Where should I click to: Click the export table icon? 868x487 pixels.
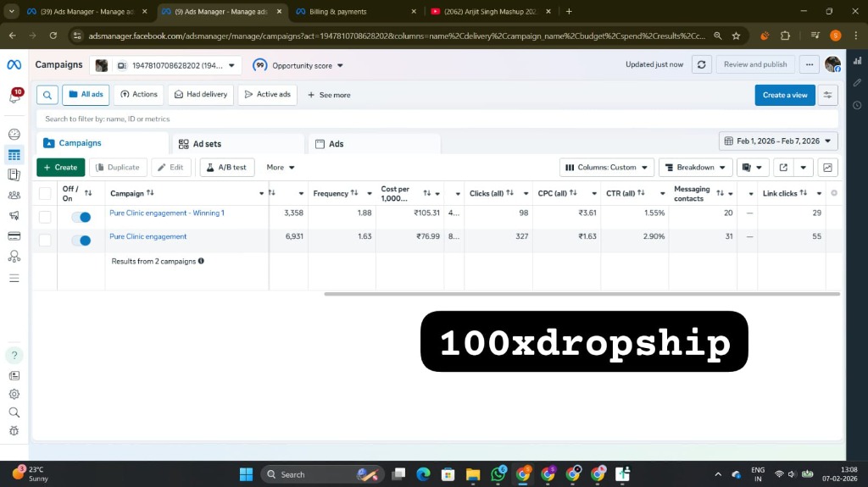pos(783,168)
